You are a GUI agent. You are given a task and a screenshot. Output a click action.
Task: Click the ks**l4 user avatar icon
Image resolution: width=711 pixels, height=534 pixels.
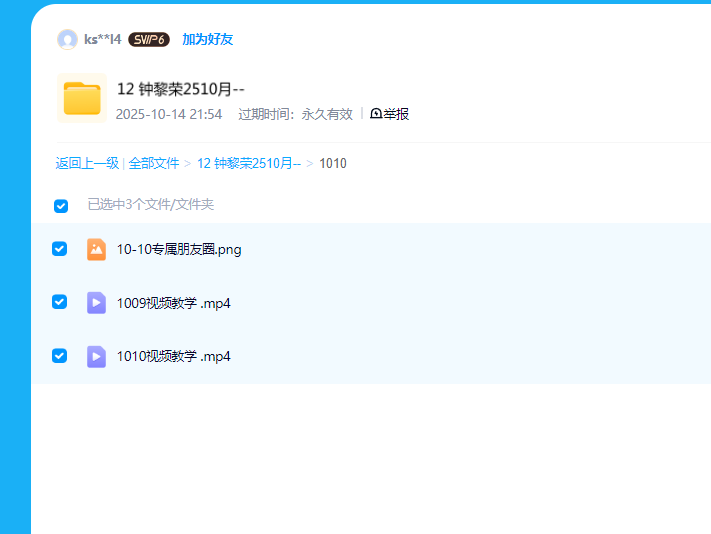tap(67, 40)
